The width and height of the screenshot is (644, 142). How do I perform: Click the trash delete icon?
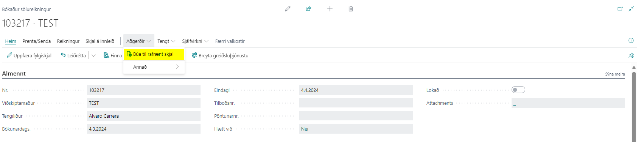tap(351, 9)
